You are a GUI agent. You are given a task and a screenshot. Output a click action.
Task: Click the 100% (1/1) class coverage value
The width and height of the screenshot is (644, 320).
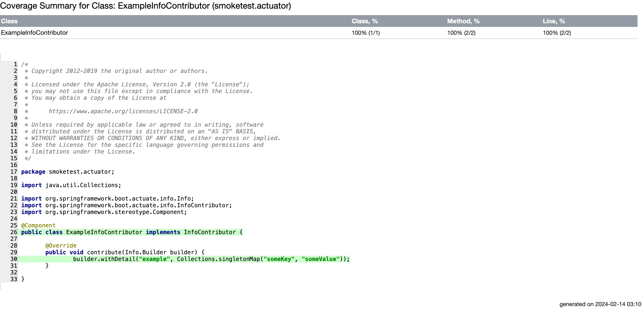point(366,33)
